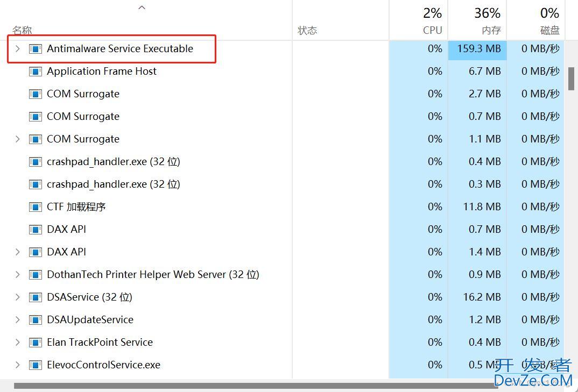Click CPU 0% for Antimalware Service Executable
The width and height of the screenshot is (578, 392).
[x=435, y=48]
